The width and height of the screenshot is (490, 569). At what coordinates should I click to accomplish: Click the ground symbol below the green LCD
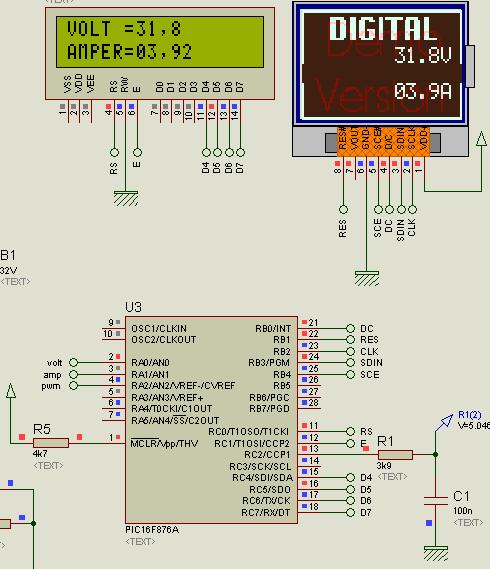tap(126, 198)
